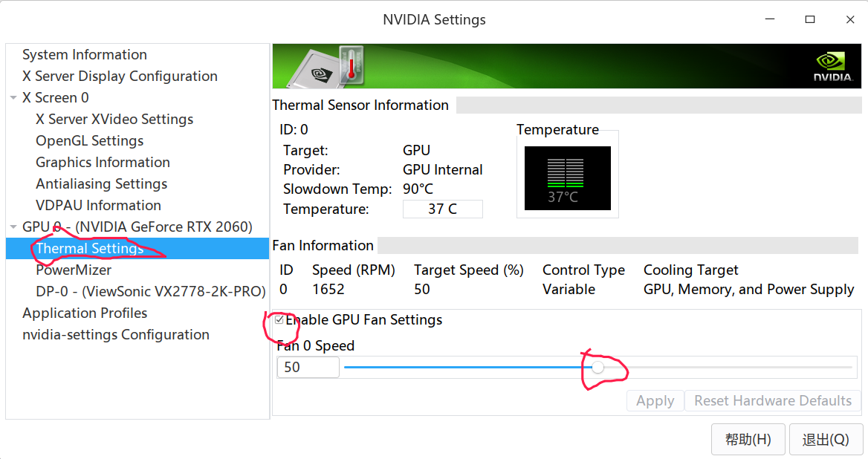
Task: Click the 帮助(H) help button
Action: [x=748, y=439]
